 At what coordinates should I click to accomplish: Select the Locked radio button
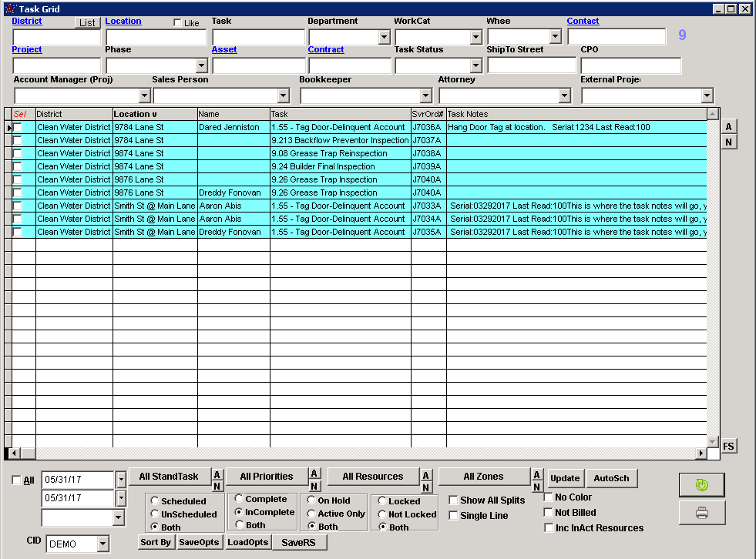coord(382,500)
